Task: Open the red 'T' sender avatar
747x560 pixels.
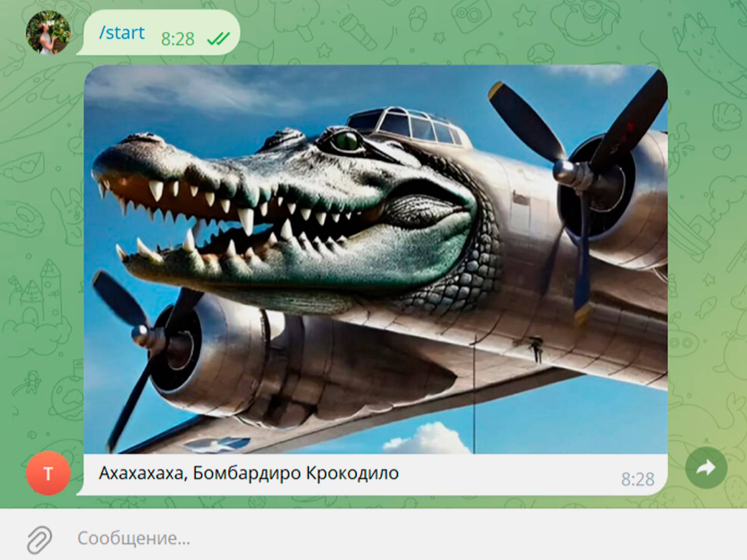Action: coord(48,473)
